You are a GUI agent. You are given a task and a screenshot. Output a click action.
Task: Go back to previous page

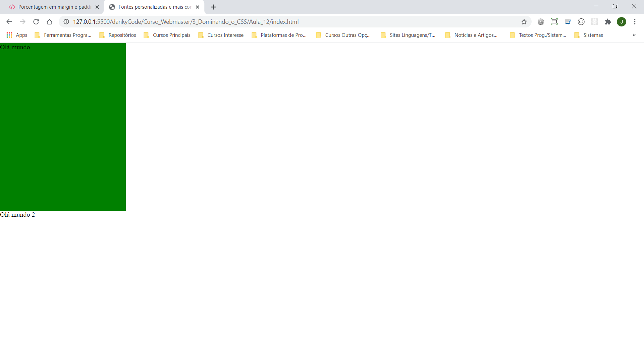point(9,22)
